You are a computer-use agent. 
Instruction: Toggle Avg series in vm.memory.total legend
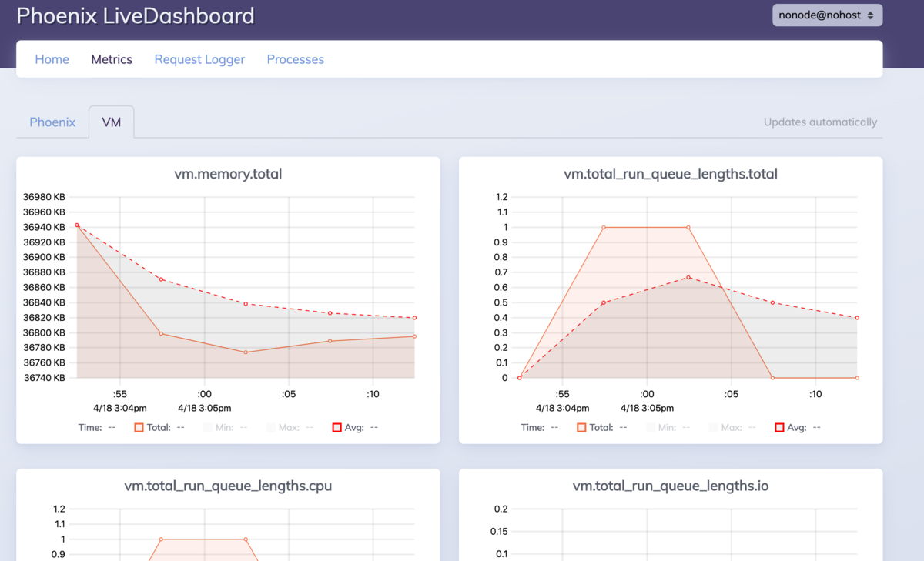[355, 427]
